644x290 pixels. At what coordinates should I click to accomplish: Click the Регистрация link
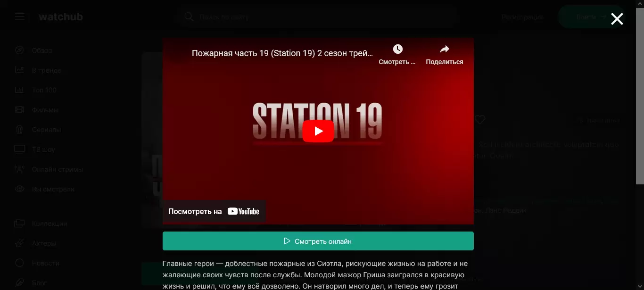[522, 17]
